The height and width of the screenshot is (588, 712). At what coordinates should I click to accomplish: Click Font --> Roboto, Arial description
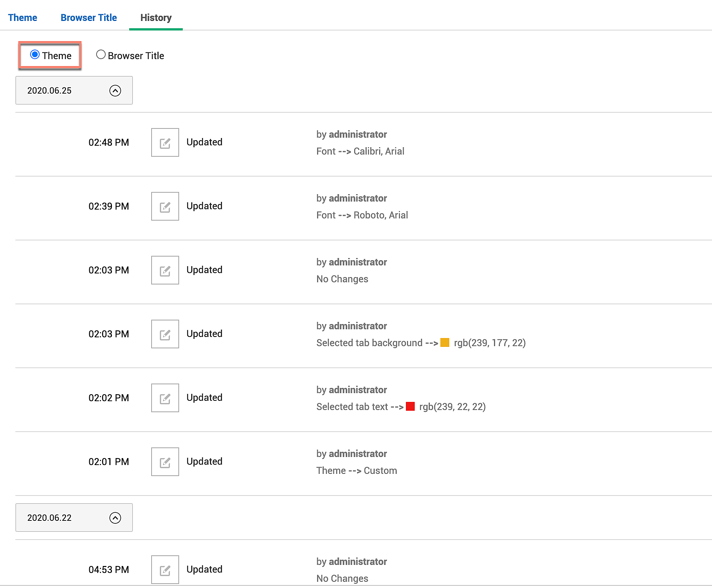click(x=362, y=215)
